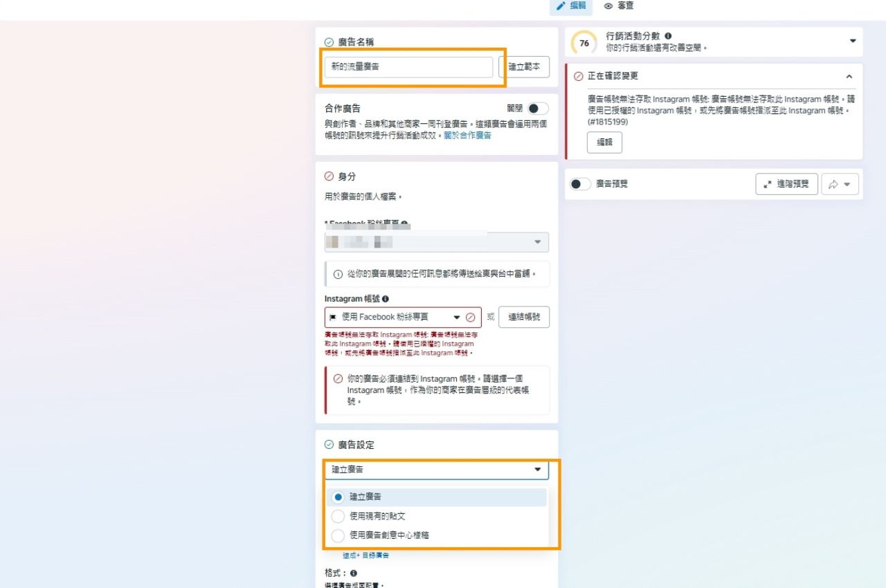Turn on the 廣告預覽 toggle
Screen dimensions: 886x588
click(580, 184)
